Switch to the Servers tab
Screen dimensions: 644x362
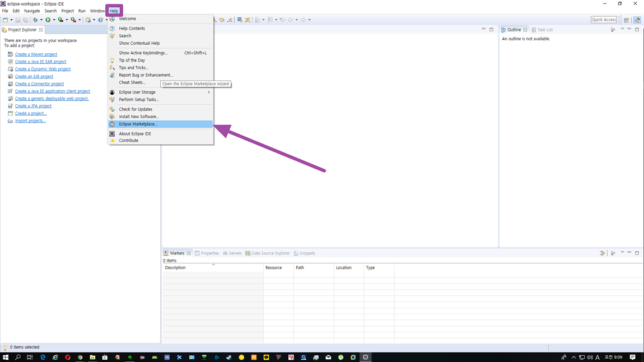click(x=232, y=253)
